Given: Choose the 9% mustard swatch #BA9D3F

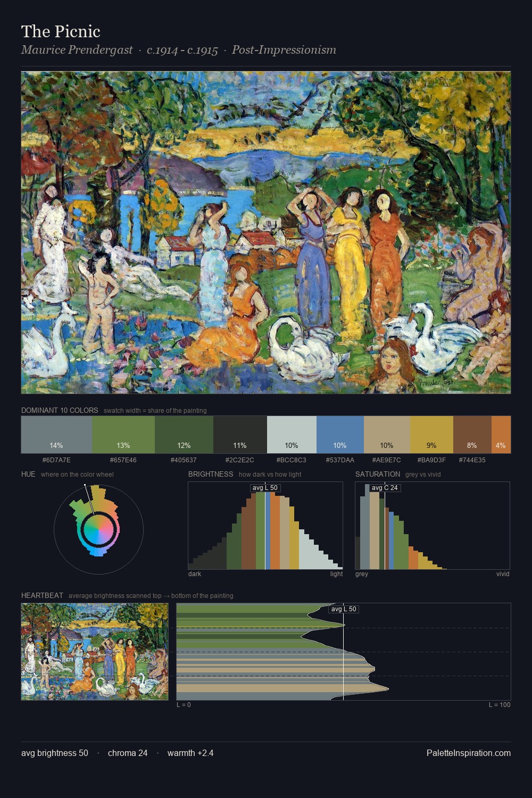Looking at the screenshot, I should 431,435.
